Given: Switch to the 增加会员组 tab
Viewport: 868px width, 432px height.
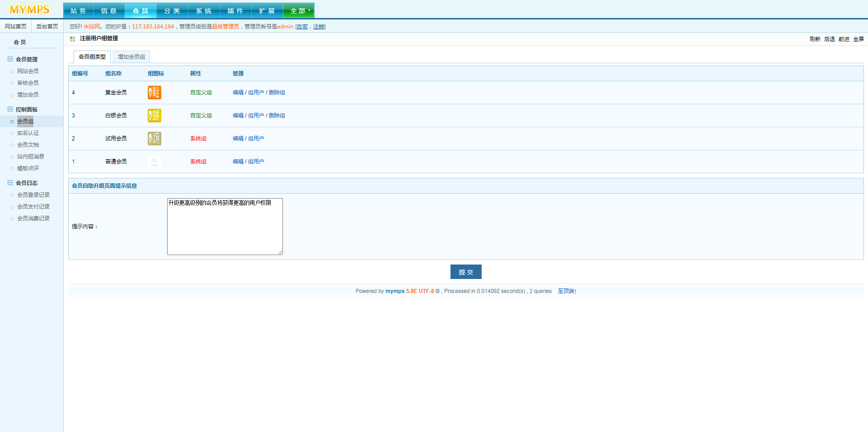Looking at the screenshot, I should tap(131, 57).
